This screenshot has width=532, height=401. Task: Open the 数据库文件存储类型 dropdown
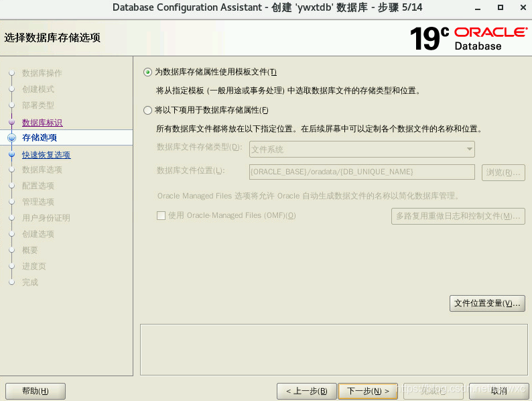[362, 150]
